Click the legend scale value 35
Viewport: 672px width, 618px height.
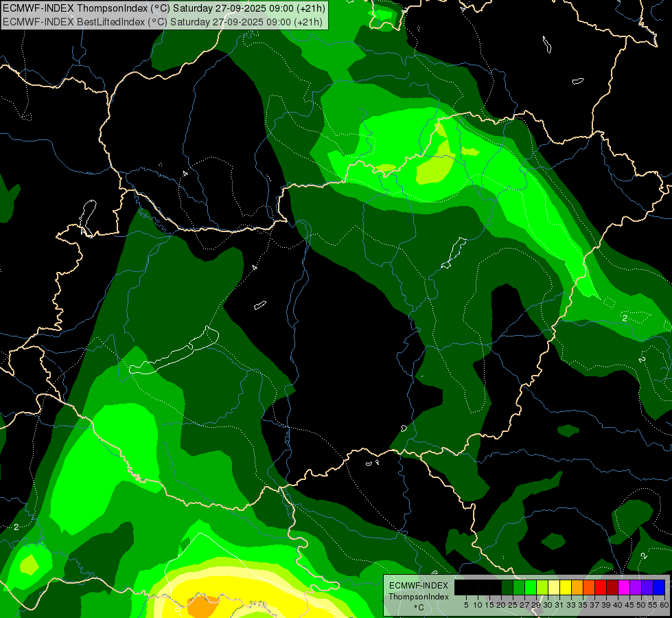coord(583,605)
